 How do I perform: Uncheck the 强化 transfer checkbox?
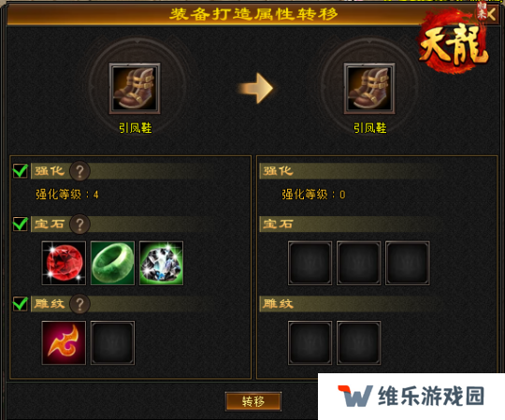coord(21,170)
